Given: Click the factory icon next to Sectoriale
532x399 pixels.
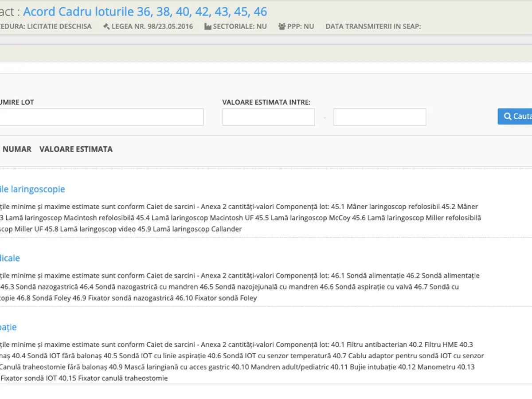Looking at the screenshot, I should click(x=207, y=27).
